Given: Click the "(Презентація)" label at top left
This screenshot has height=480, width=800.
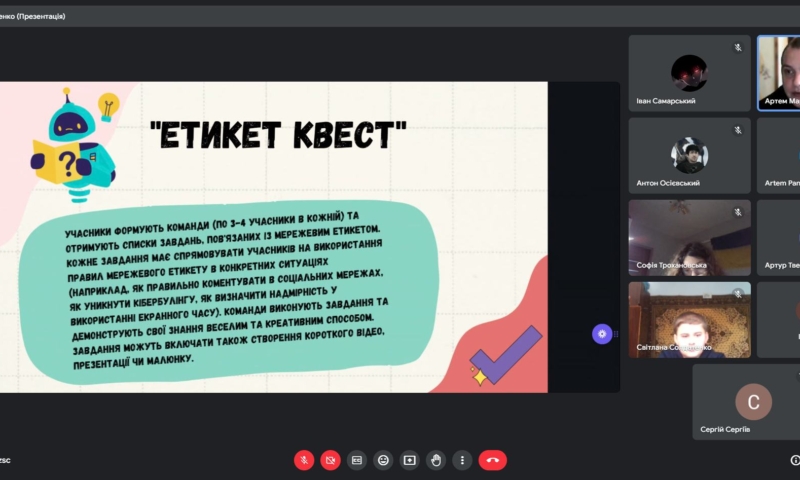Looking at the screenshot, I should 41,16.
